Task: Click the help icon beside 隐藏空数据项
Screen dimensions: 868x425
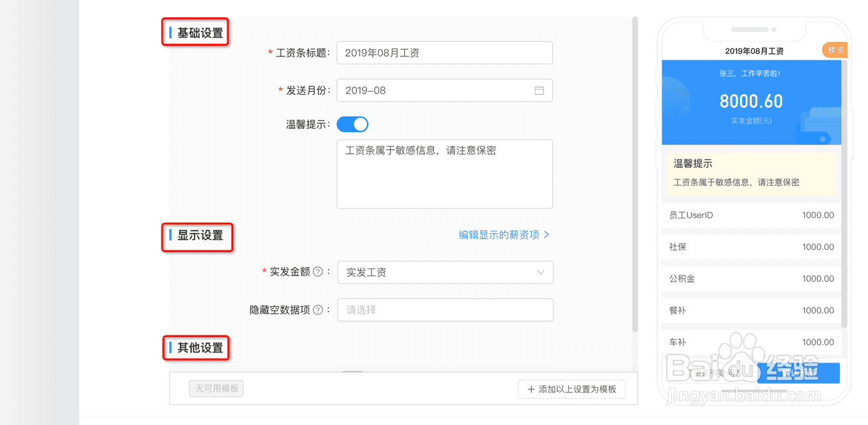Action: (x=318, y=309)
